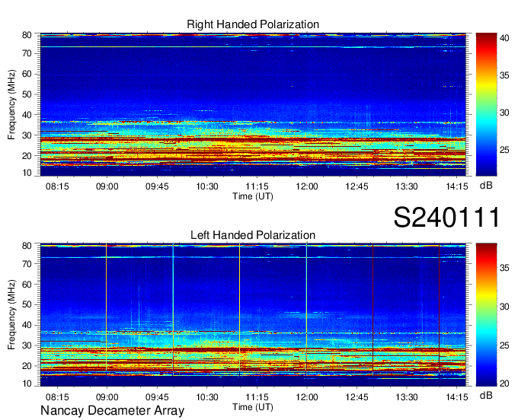Click the "10:30" tick under Right Handed plot

[207, 186]
